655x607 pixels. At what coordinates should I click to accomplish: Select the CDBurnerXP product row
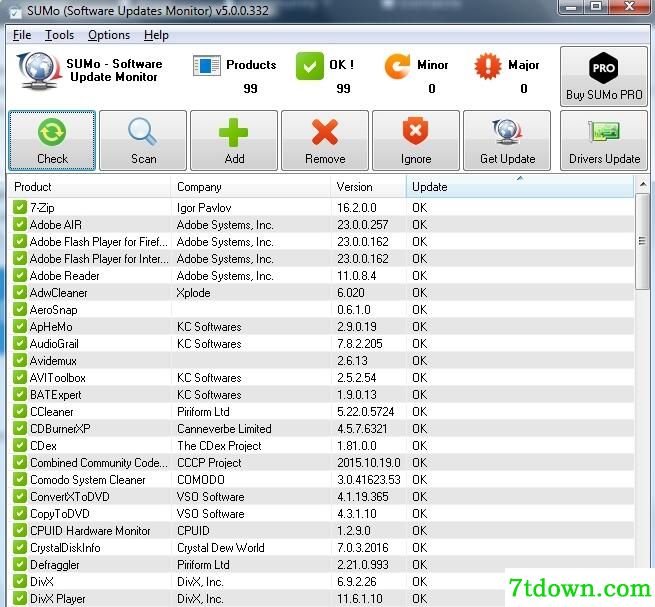tap(321, 429)
